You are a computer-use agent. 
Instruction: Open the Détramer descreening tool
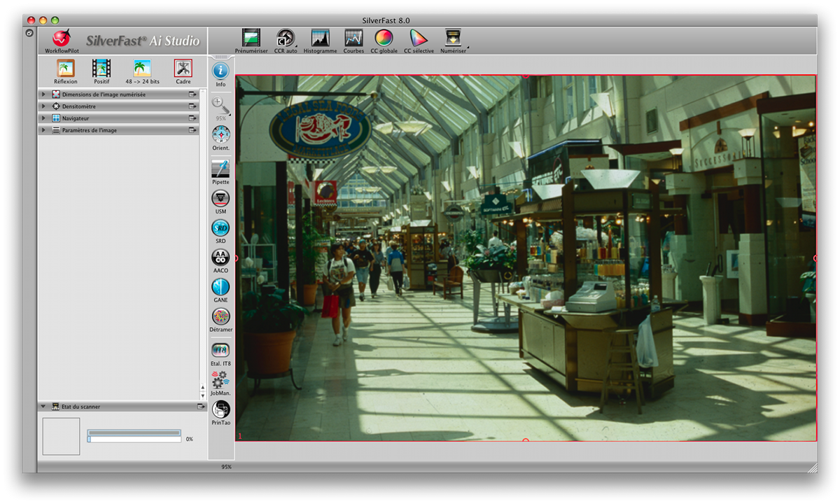pos(220,317)
